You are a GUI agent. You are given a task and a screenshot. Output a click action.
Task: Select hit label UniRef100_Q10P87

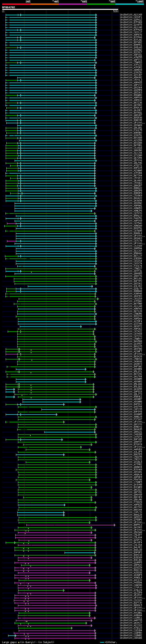[x=131, y=344]
